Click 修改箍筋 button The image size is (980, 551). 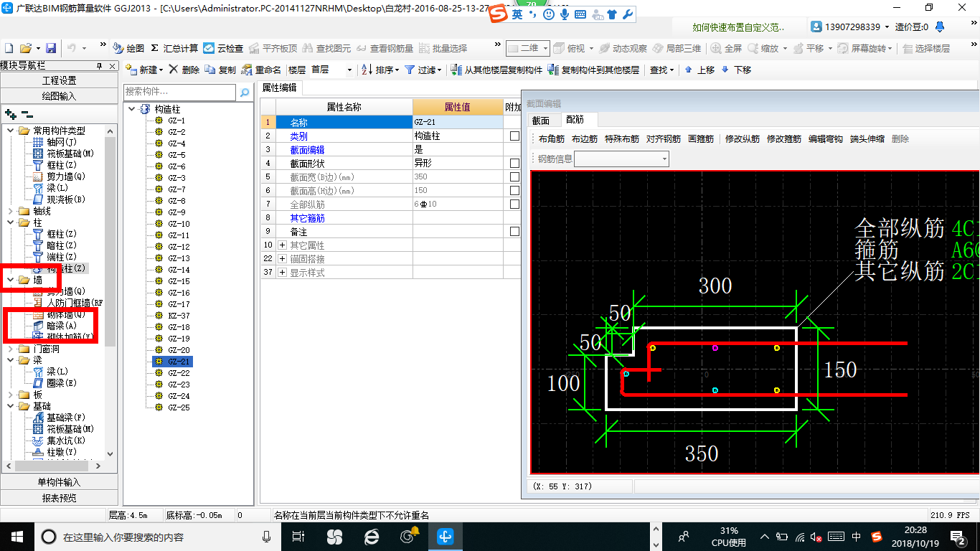tap(783, 139)
